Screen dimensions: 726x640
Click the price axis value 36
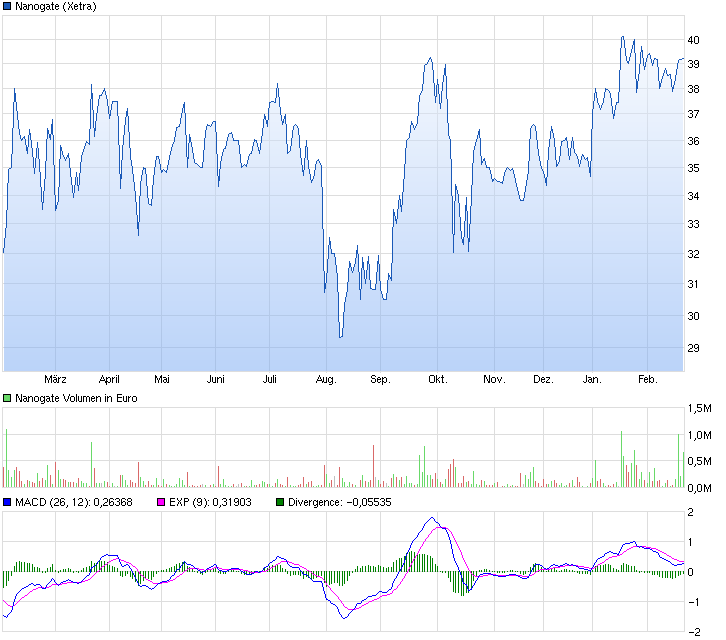pyautogui.click(x=693, y=141)
